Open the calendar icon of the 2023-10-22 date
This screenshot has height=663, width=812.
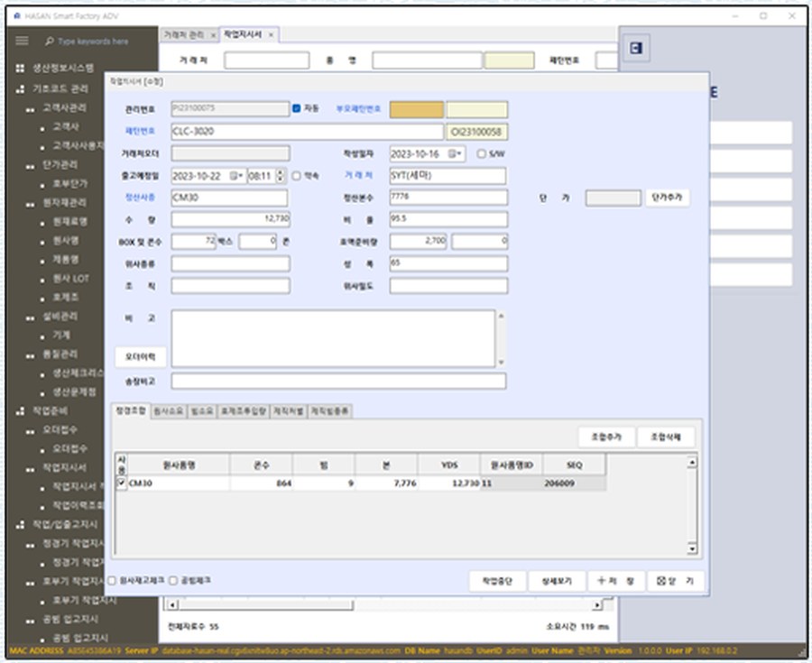234,176
